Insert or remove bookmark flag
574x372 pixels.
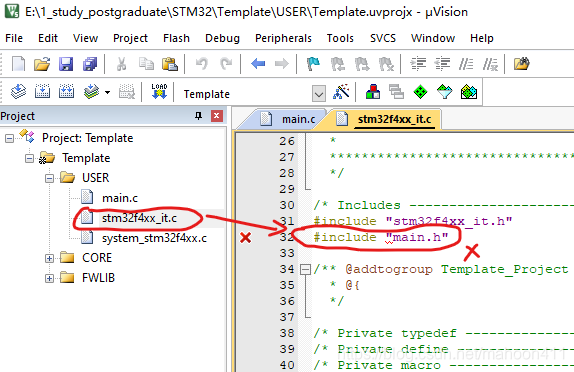(x=313, y=64)
